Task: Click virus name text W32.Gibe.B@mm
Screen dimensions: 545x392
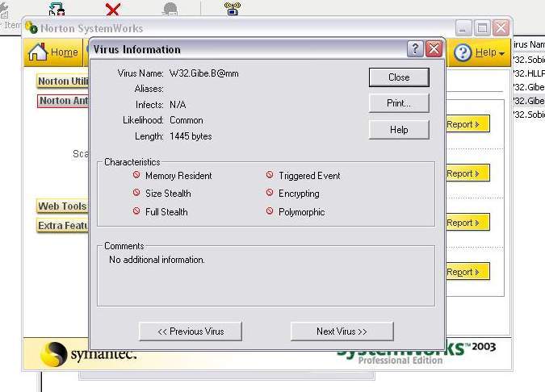Action: pos(204,73)
